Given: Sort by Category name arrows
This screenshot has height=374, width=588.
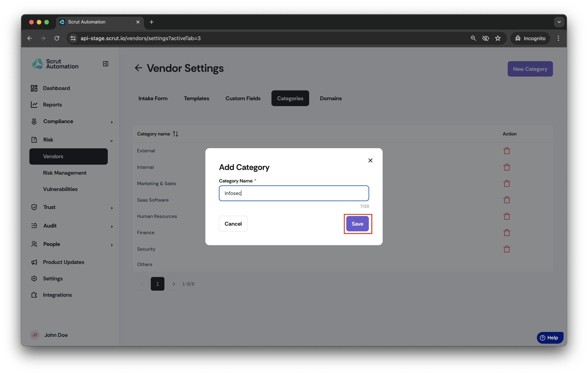Looking at the screenshot, I should tap(176, 134).
